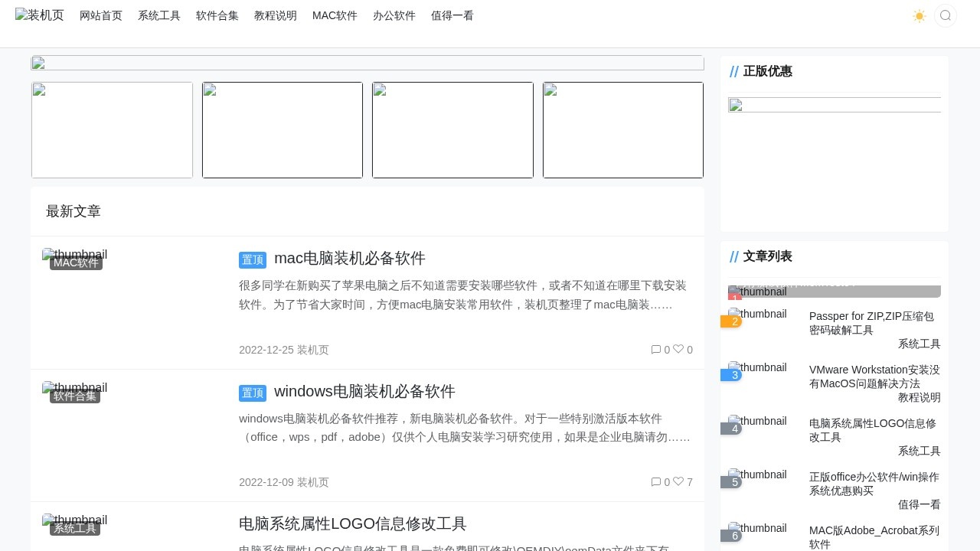
Task: Open 电脑系统属性LOGO信息修改工具 in main article list
Action: pos(352,523)
